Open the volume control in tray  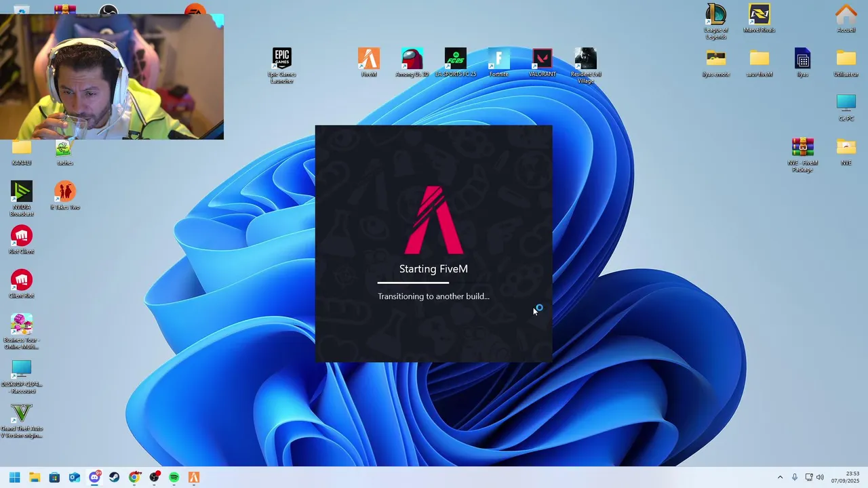[820, 477]
